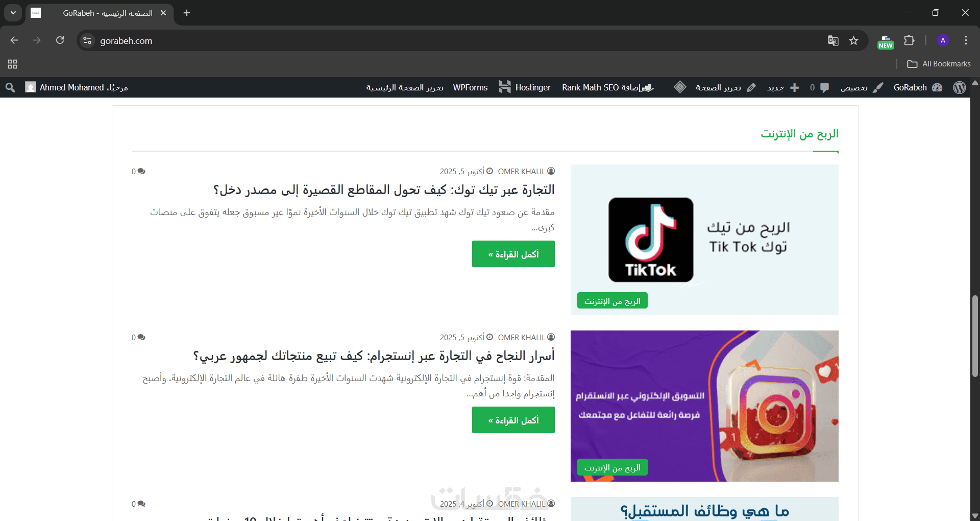
Task: Click the scrollbar down arrow
Action: (975, 516)
